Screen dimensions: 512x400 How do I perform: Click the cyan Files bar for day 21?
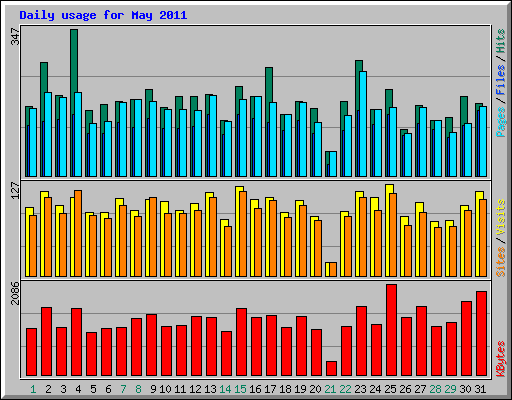click(333, 164)
